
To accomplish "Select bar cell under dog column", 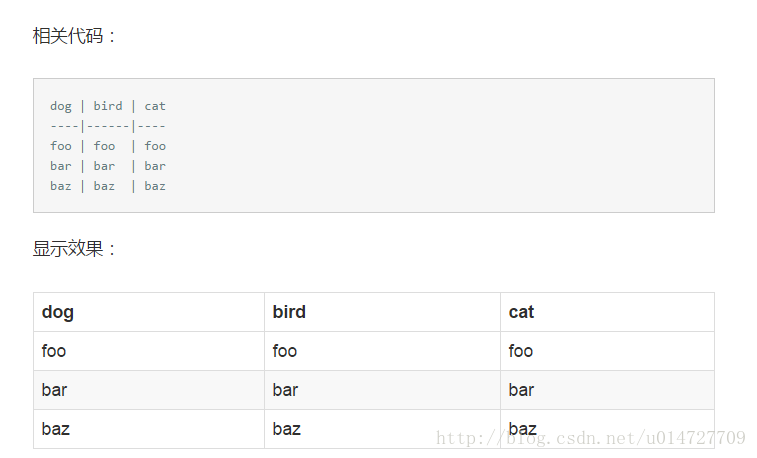I will [x=149, y=390].
